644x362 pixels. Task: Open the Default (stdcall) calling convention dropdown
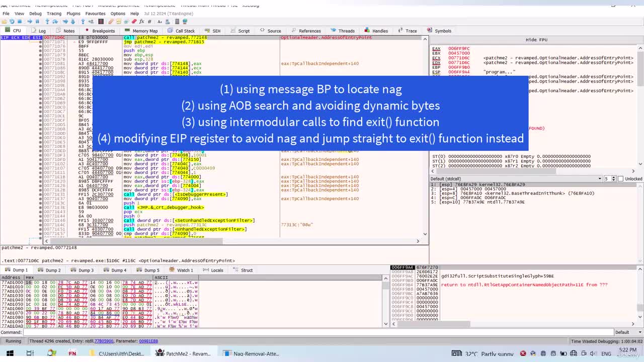coord(516,178)
